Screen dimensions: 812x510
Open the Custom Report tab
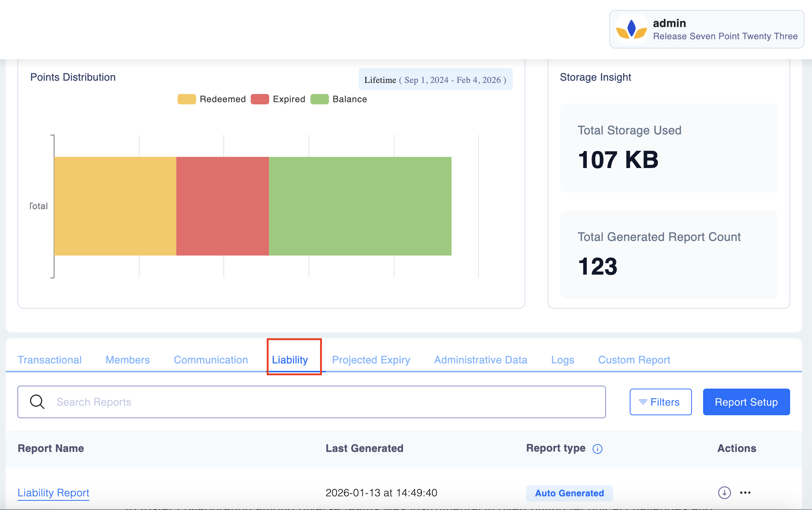[634, 360]
